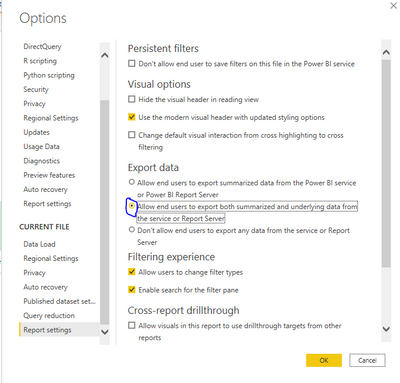This screenshot has height=383, width=400.
Task: Open Published dataset settings
Action: click(59, 301)
